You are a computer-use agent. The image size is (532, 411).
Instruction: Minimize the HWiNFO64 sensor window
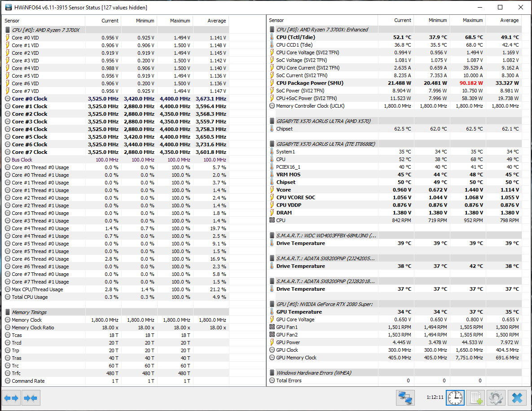click(x=480, y=7)
